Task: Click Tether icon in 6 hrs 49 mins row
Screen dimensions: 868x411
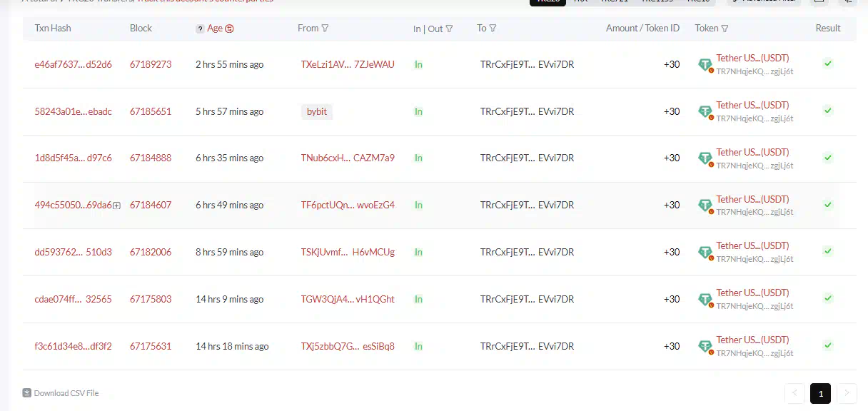Action: 705,206
